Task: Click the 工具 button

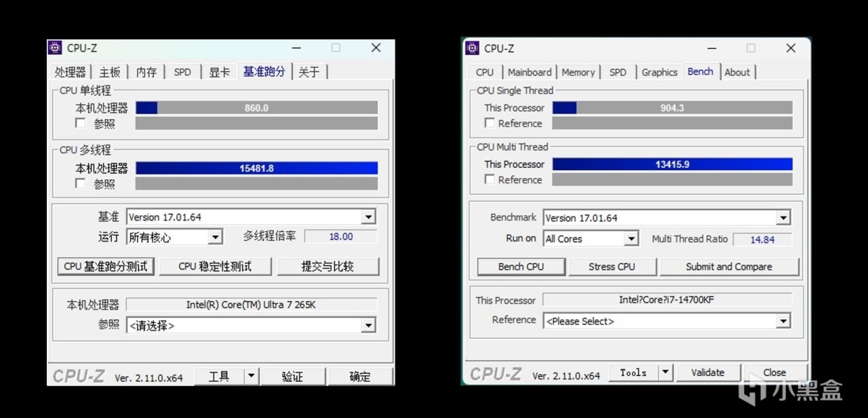Action: [219, 377]
